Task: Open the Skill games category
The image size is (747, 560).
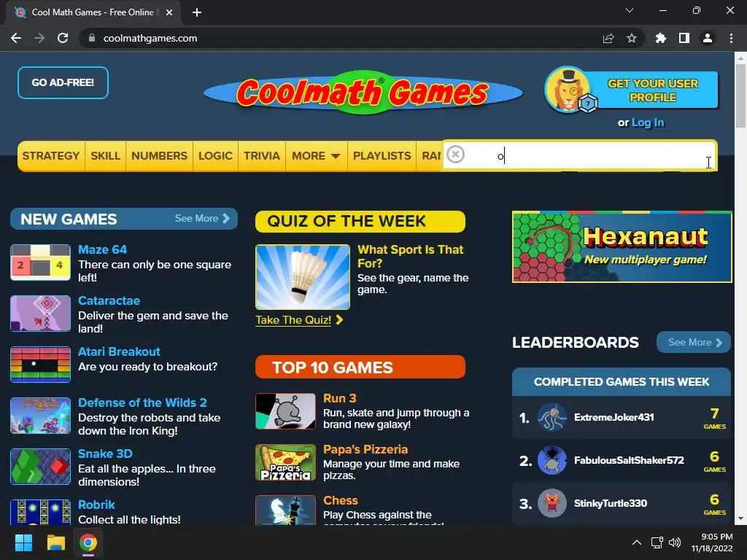Action: pos(105,156)
